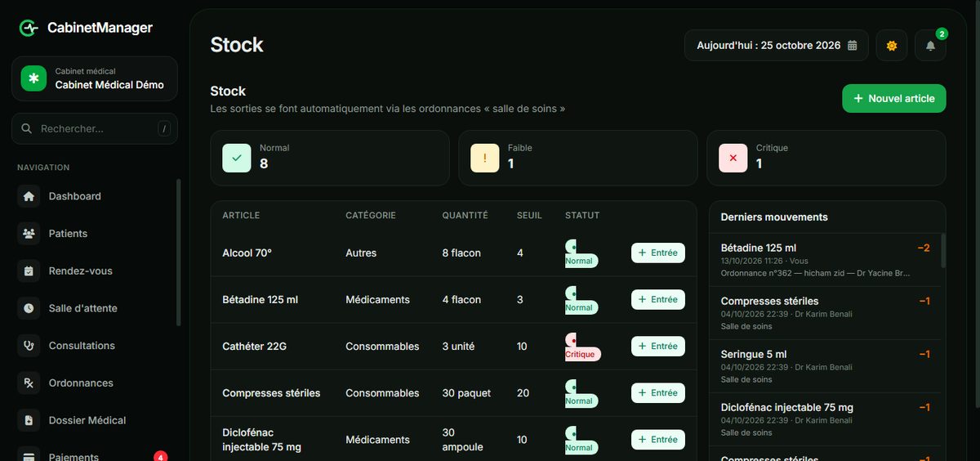Viewport: 980px width, 461px height.
Task: Click the green notification count badge
Action: 942,34
